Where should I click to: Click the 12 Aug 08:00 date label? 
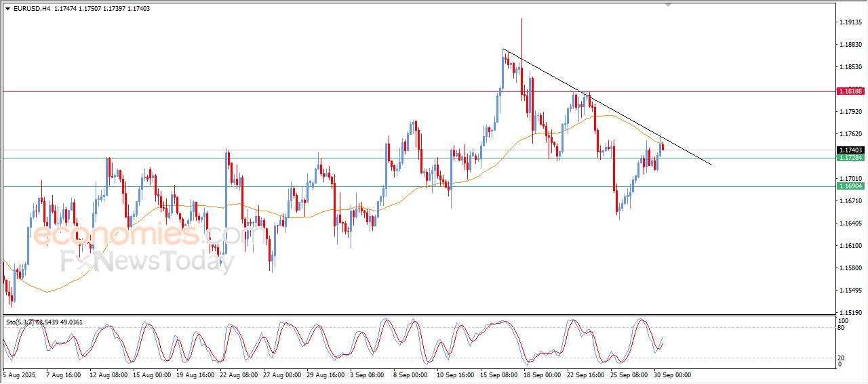[107, 375]
